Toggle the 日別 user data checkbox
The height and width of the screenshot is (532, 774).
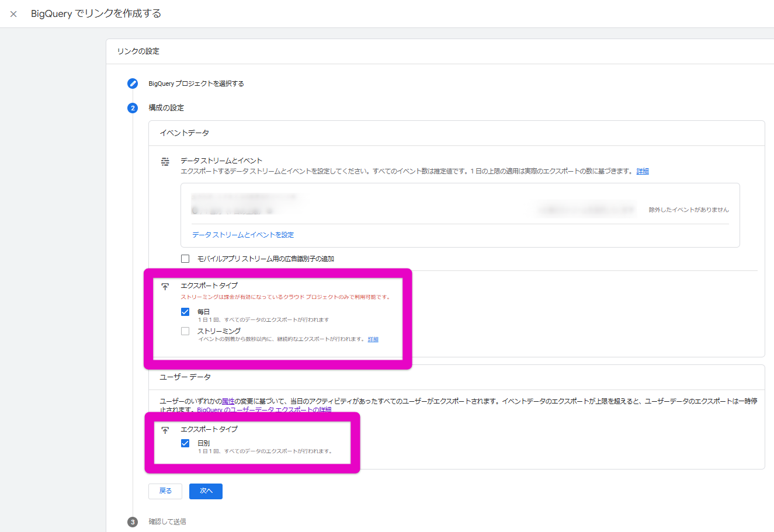pyautogui.click(x=185, y=443)
